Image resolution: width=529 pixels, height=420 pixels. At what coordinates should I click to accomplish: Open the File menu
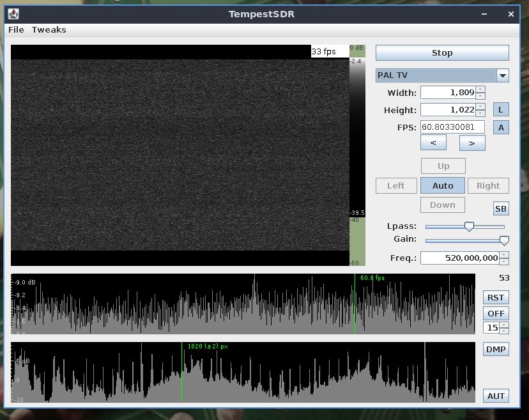[x=16, y=29]
